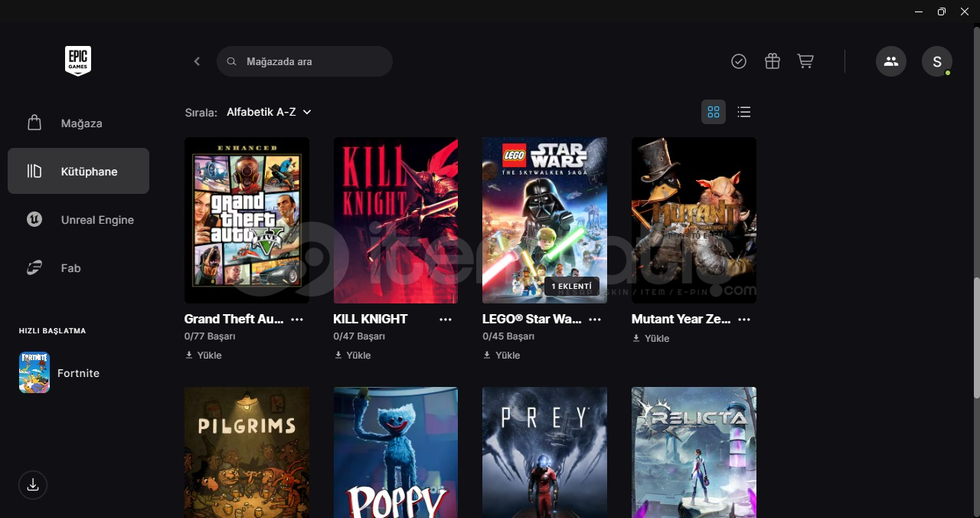Open the Alfabetik A-Z sort dropdown
The width and height of the screenshot is (980, 518).
click(x=269, y=112)
